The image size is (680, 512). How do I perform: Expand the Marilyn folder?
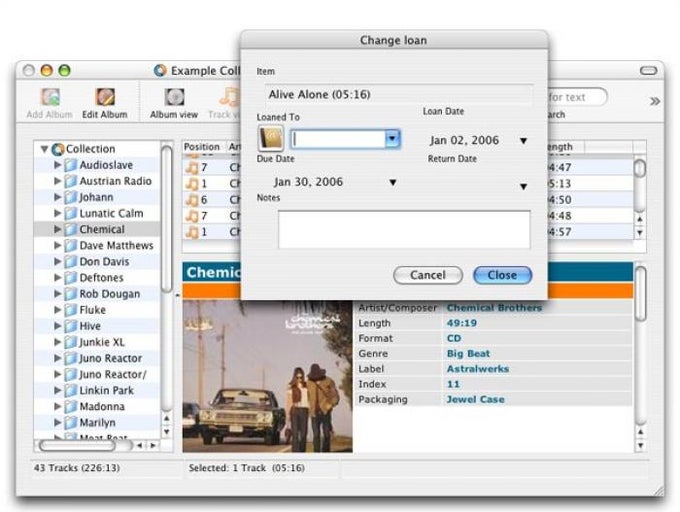click(57, 422)
